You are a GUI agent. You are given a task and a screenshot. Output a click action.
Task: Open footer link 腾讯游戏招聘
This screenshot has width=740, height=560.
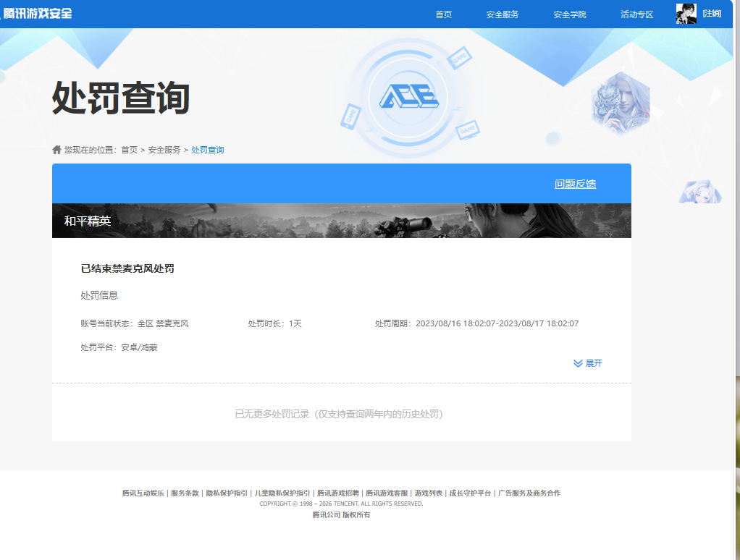[338, 493]
